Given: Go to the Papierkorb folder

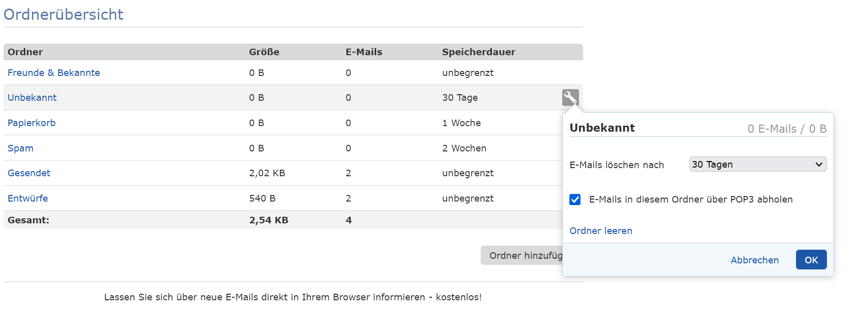Looking at the screenshot, I should tap(31, 123).
